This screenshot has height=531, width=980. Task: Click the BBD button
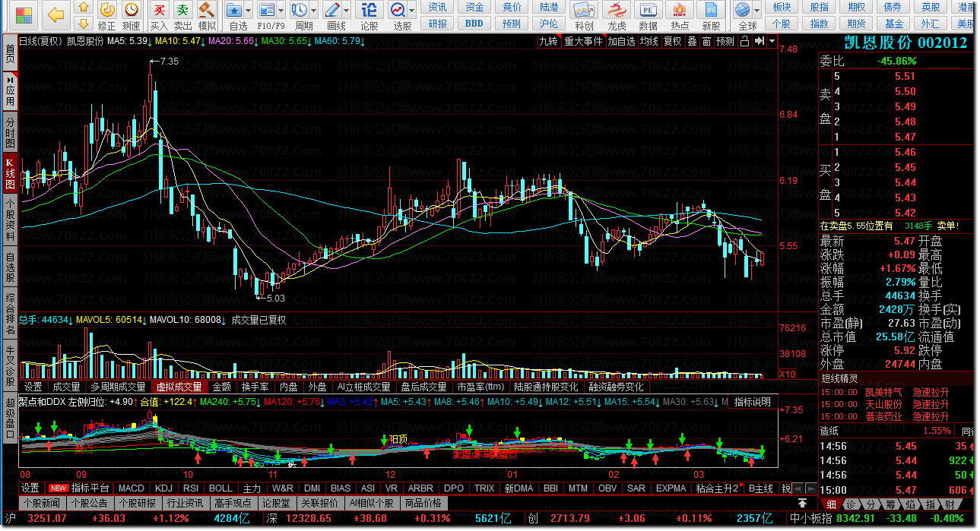click(474, 24)
